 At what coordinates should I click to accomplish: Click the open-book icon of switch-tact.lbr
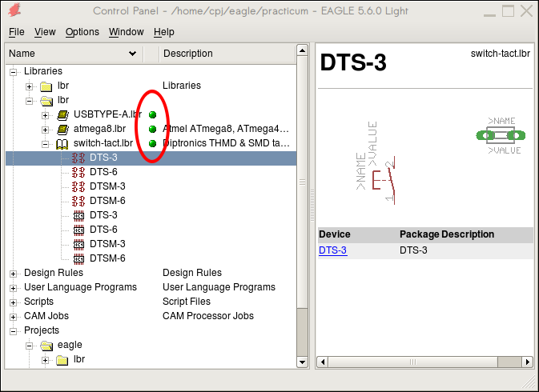tap(63, 143)
